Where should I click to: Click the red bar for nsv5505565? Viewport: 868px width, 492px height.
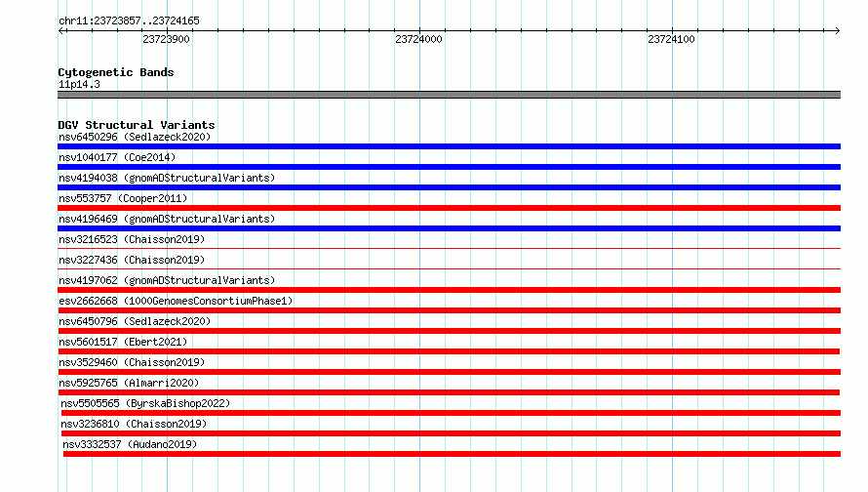point(451,413)
